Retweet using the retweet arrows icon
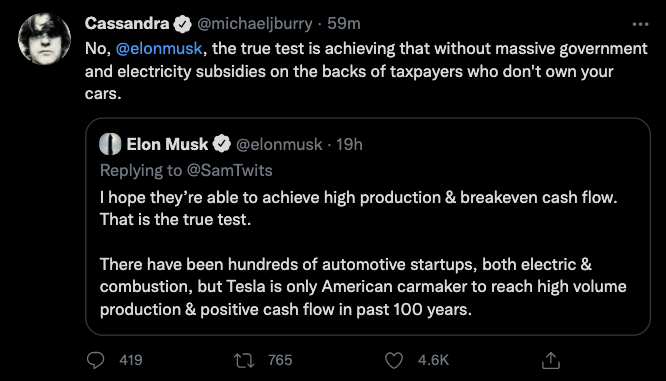Viewport: 666px width, 381px height. [244, 361]
